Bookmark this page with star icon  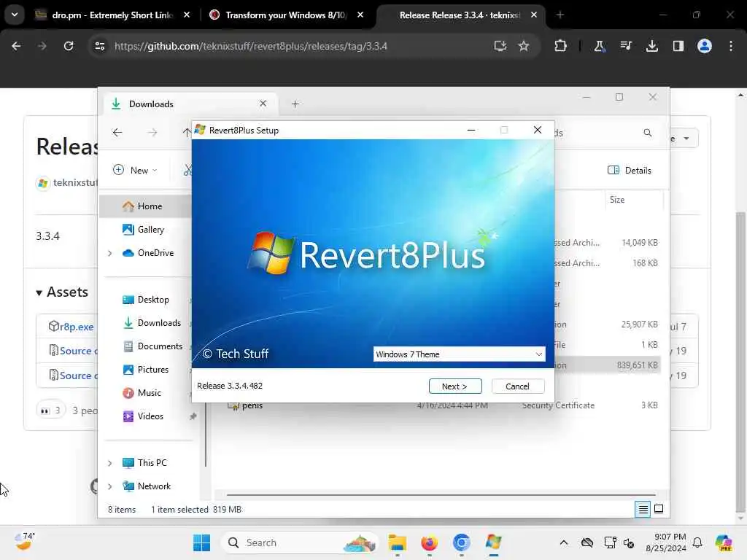point(524,46)
